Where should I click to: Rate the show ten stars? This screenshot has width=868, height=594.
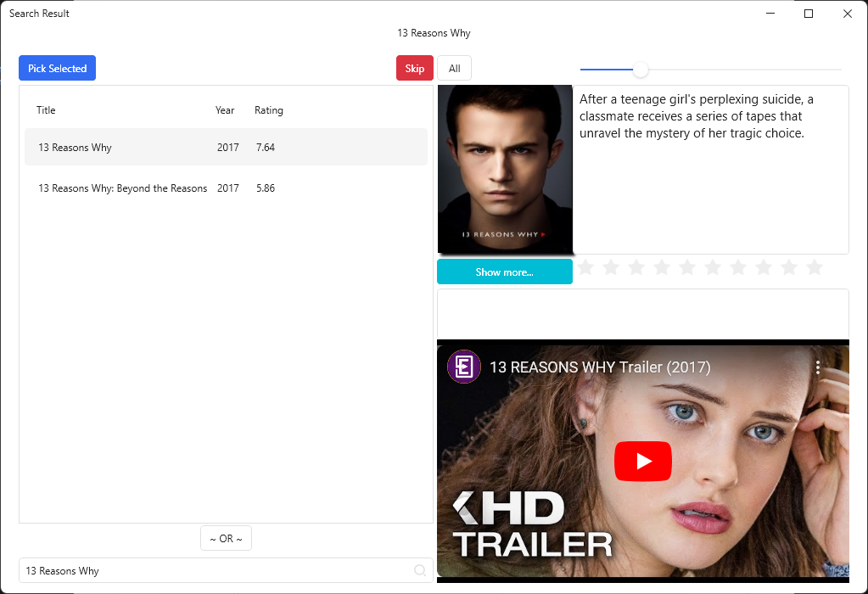pyautogui.click(x=815, y=268)
